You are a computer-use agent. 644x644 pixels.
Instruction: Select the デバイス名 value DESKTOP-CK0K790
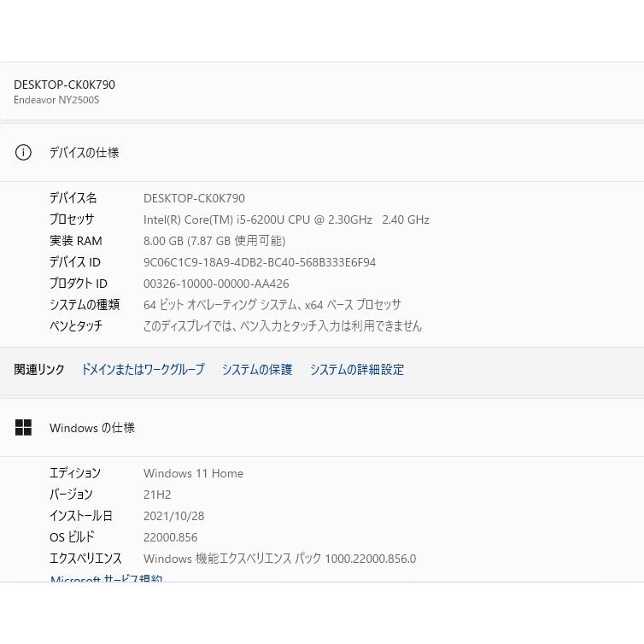click(194, 198)
